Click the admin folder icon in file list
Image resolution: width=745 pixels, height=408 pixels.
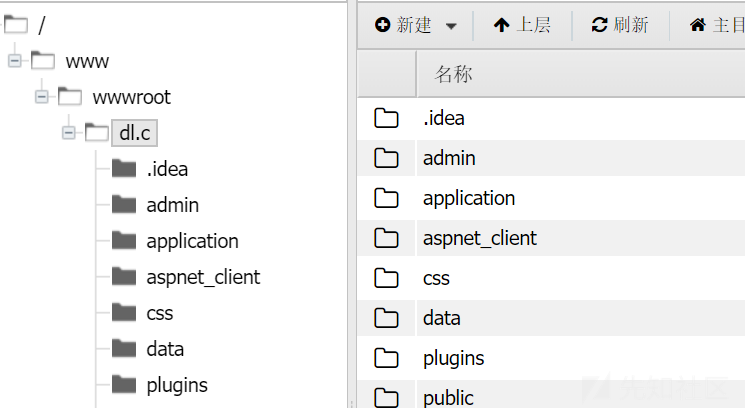pyautogui.click(x=386, y=158)
